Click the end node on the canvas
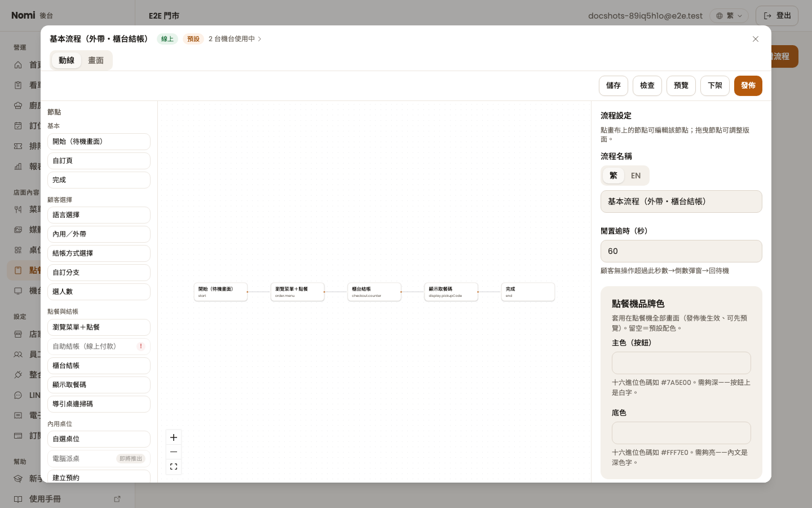Screen dimensions: 812x508 point(528,292)
